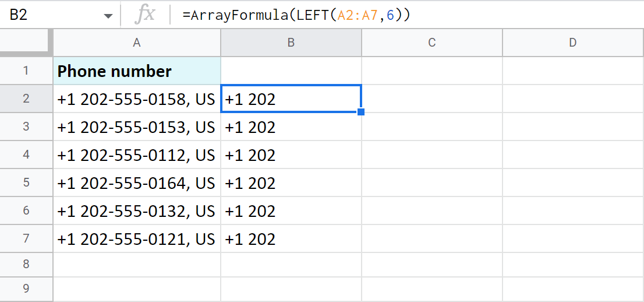Select the row 1 header
644x302 pixels.
(26, 71)
